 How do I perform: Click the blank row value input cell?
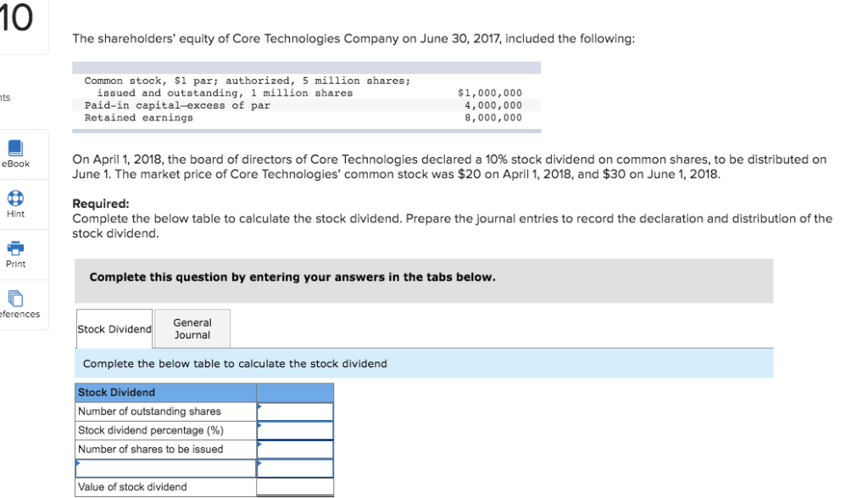click(295, 468)
